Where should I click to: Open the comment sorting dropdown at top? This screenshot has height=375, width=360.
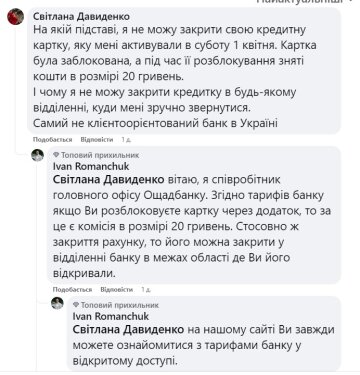pyautogui.click(x=305, y=1)
